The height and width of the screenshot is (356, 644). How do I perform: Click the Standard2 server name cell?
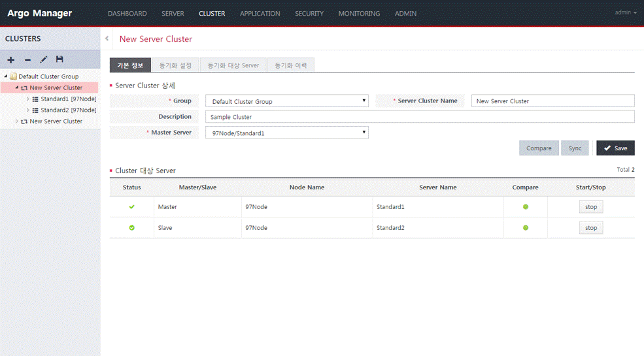(438, 227)
